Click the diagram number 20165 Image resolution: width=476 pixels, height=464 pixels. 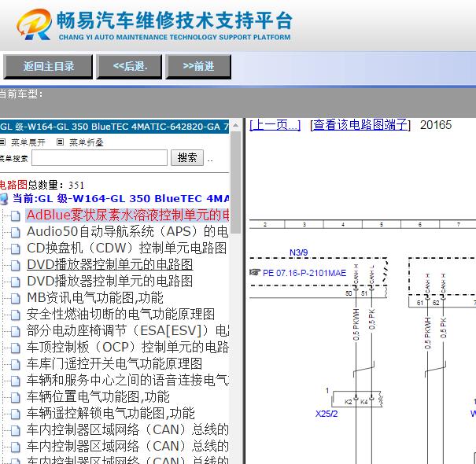(x=436, y=125)
